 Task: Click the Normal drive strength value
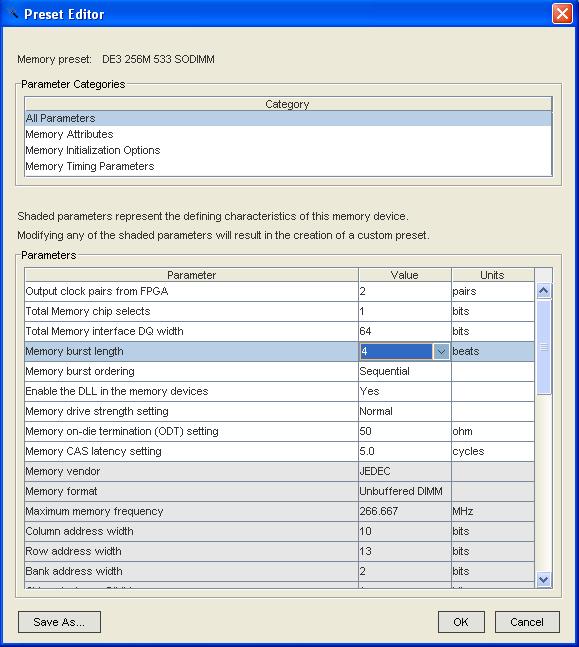pos(405,411)
